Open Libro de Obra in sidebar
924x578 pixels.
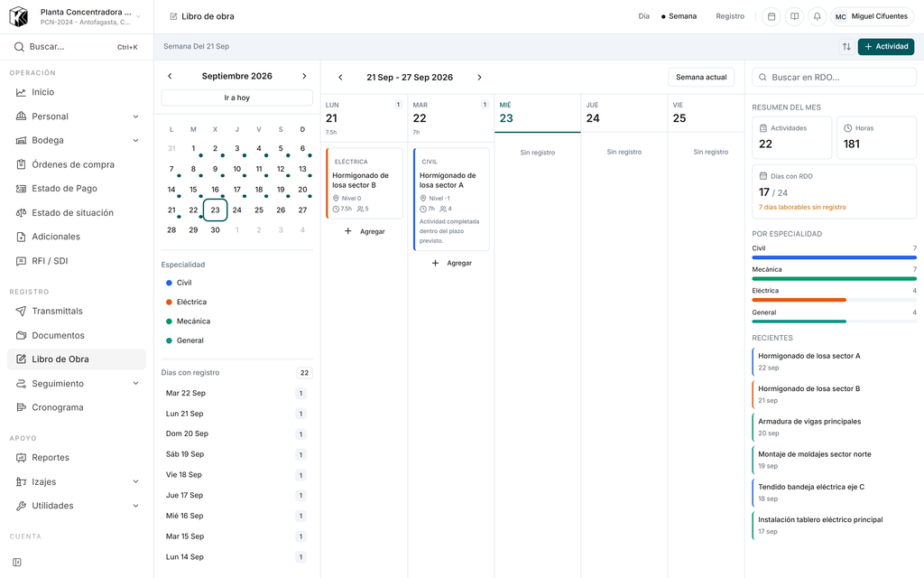click(x=77, y=359)
